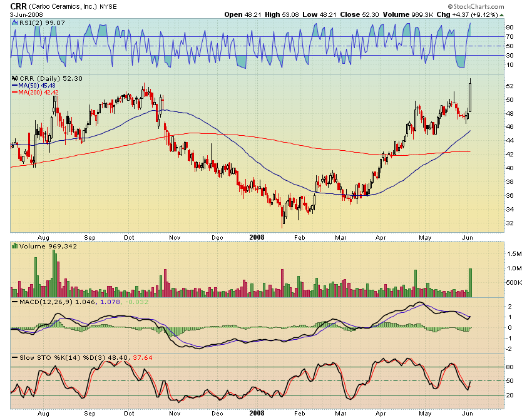
Task: Click the green up-arrow beside the Chg value
Action: 501,15
